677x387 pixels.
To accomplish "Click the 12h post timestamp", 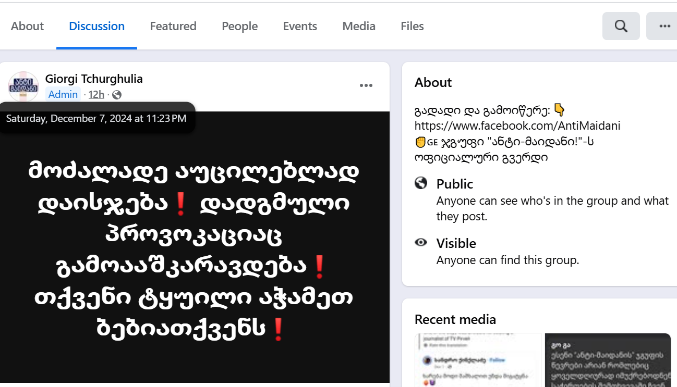I will (96, 95).
